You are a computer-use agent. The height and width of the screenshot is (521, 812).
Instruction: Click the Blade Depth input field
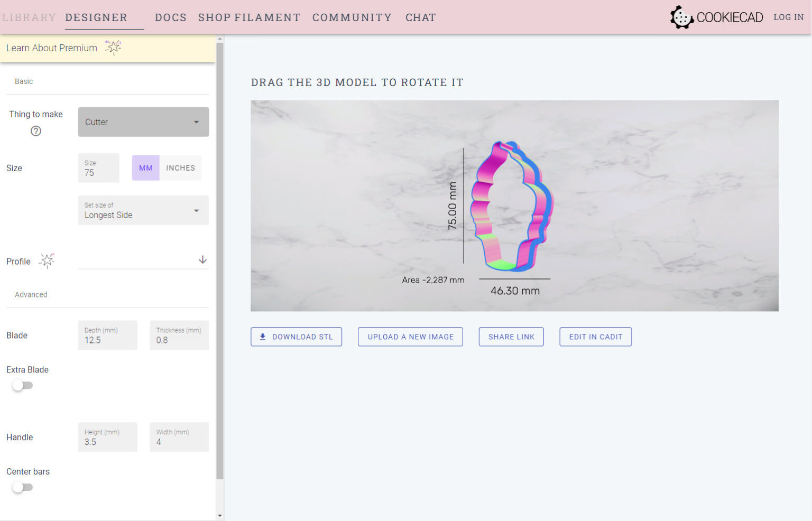point(107,336)
